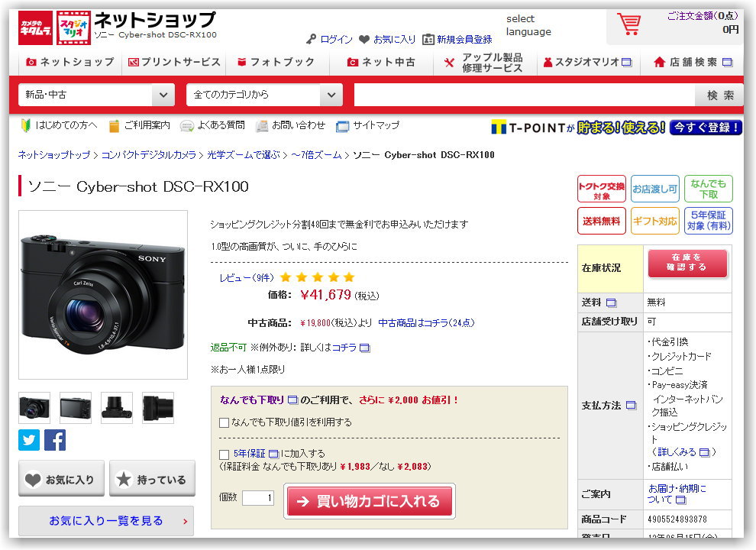Screen dimensions: 756x550
Task: Click popup icon after なんでも下取り link
Action: 292,400
